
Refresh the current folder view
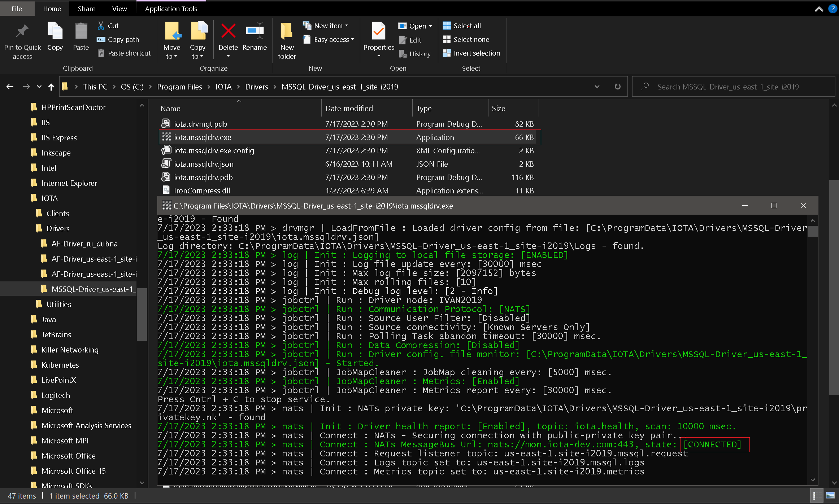(x=617, y=87)
